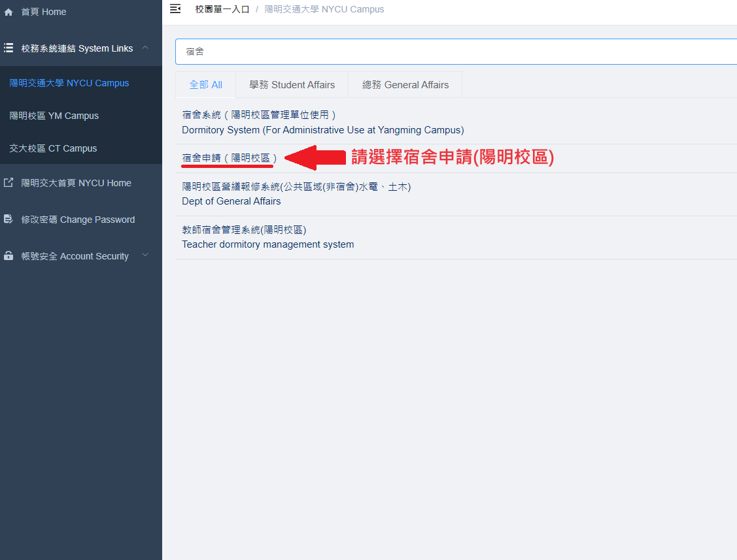Click the Change Password document icon

click(x=9, y=220)
